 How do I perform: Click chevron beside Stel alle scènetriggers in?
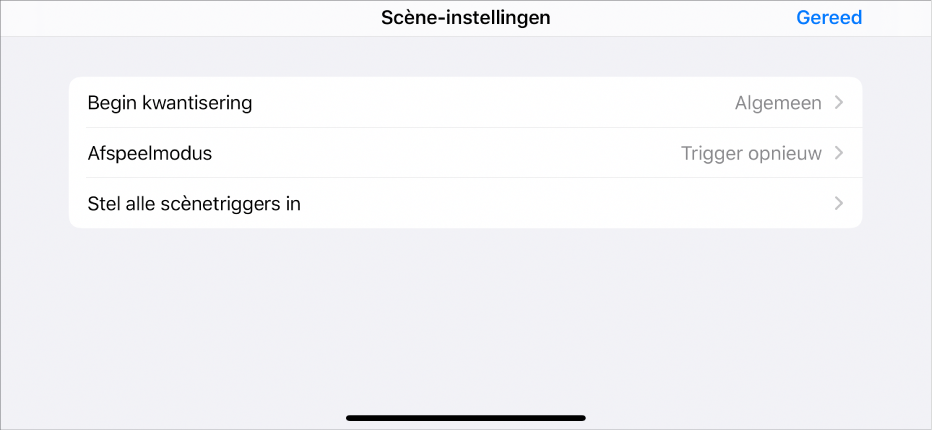pos(839,204)
